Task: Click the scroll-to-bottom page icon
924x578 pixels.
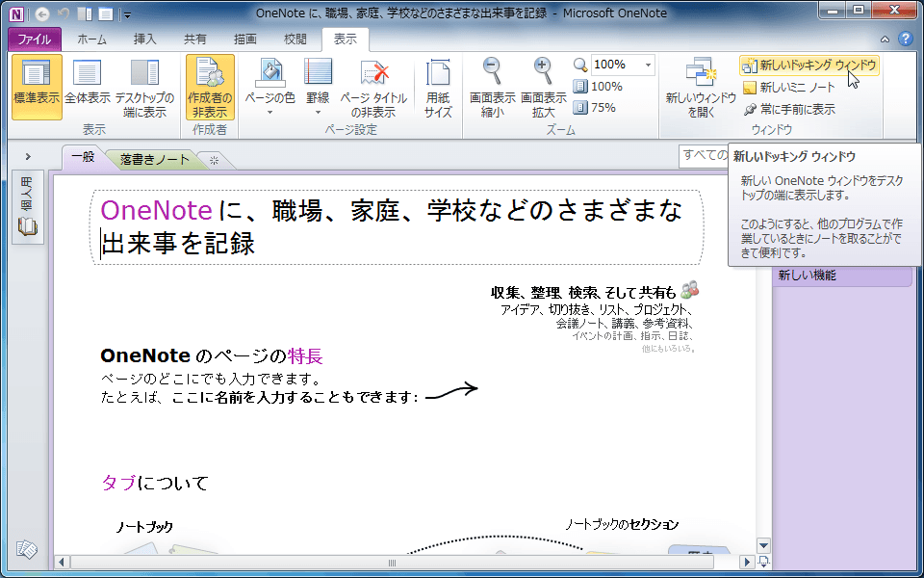Action: (763, 562)
